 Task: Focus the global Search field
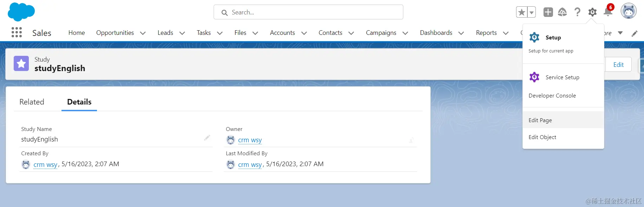[308, 12]
